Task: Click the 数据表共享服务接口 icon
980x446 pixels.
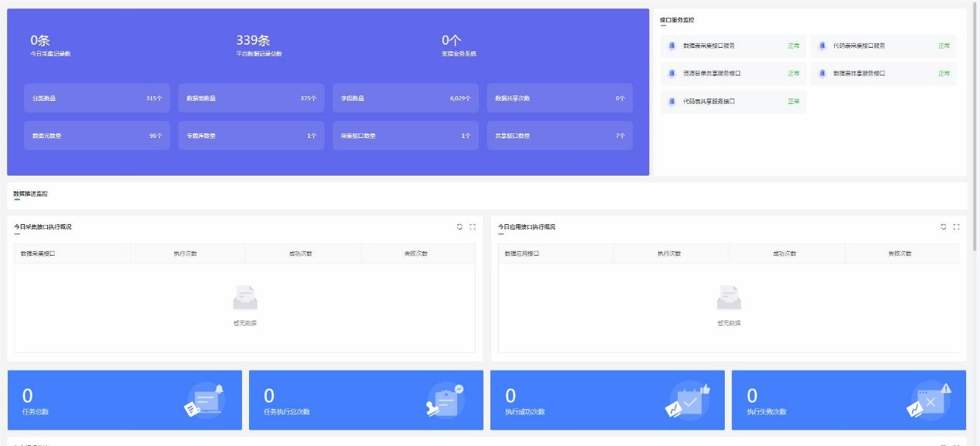Action: (x=822, y=74)
